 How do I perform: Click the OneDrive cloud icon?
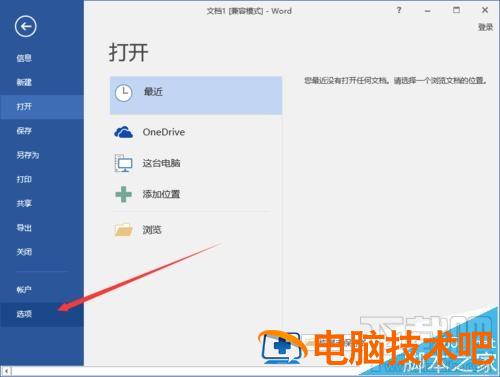tap(123, 132)
